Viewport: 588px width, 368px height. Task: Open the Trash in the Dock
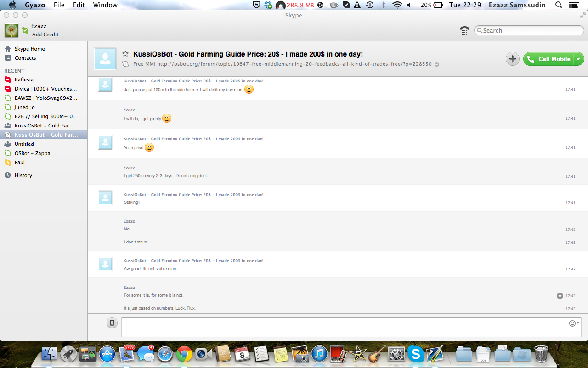(541, 354)
